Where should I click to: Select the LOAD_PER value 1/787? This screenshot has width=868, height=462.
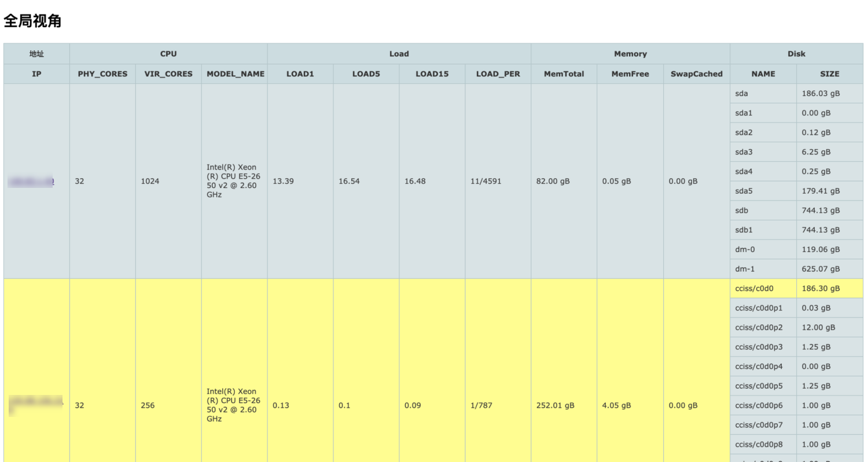481,405
